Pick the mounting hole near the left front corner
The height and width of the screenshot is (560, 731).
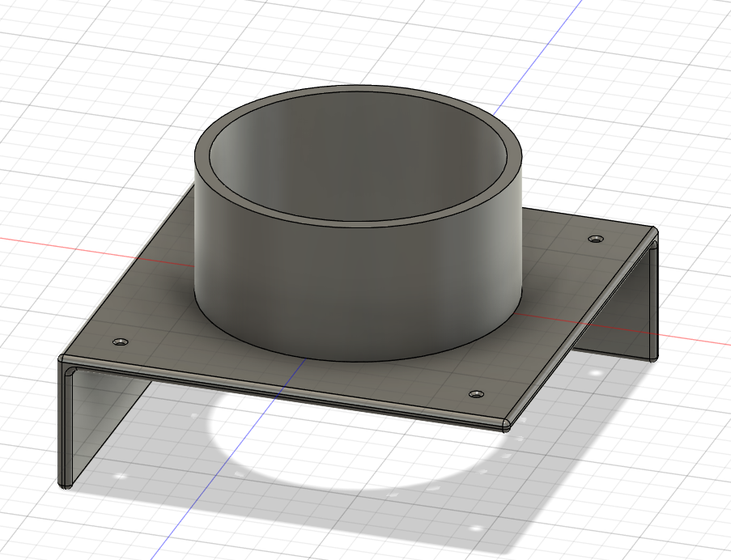coord(121,342)
